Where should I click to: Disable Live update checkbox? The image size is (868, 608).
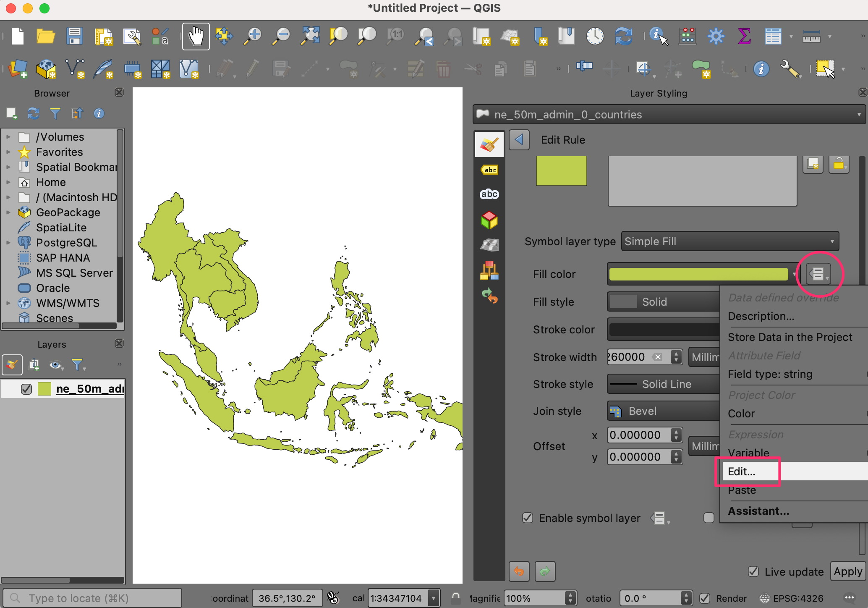click(x=753, y=571)
